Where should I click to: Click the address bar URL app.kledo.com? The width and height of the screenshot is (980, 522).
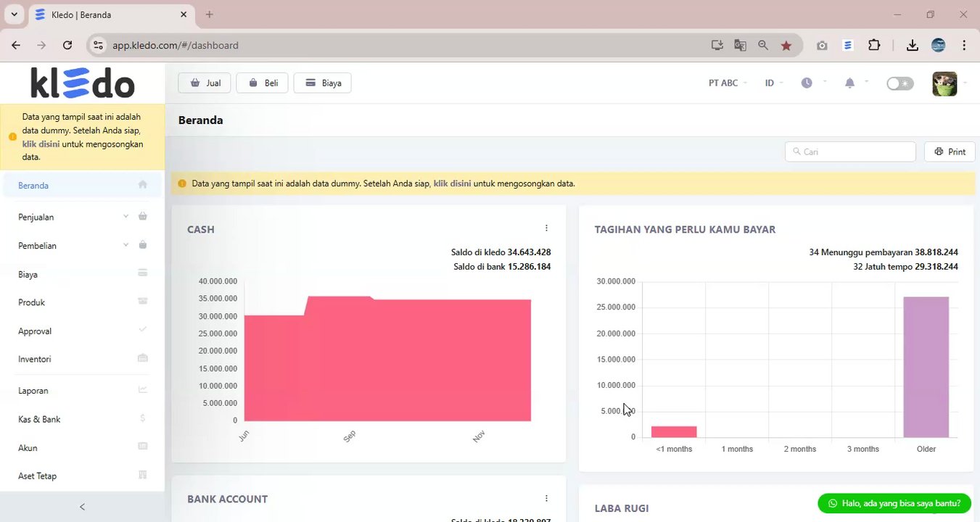pos(175,45)
